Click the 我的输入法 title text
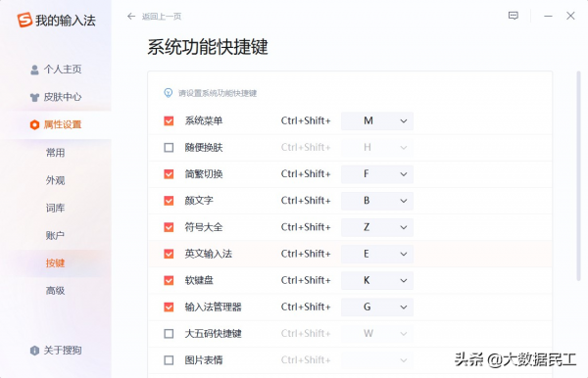The width and height of the screenshot is (588, 378). (x=66, y=21)
